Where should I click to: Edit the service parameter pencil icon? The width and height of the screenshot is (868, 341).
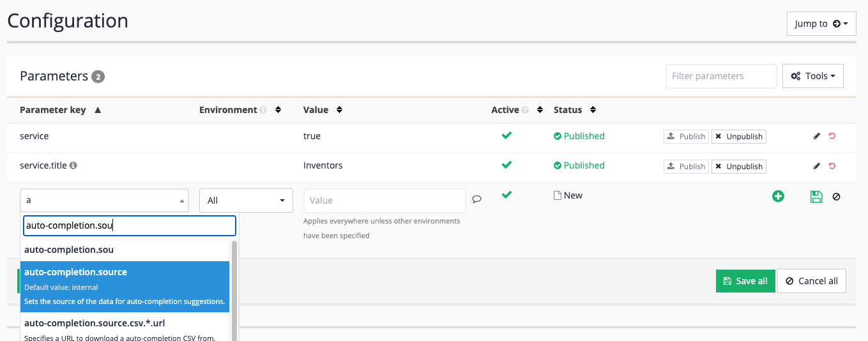pos(816,136)
